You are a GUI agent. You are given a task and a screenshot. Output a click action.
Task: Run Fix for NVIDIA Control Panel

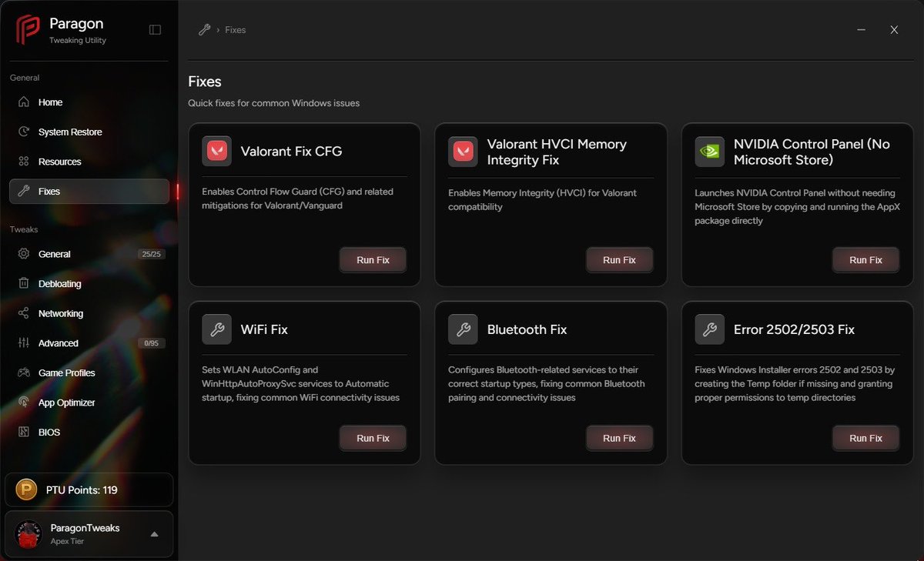pyautogui.click(x=865, y=260)
